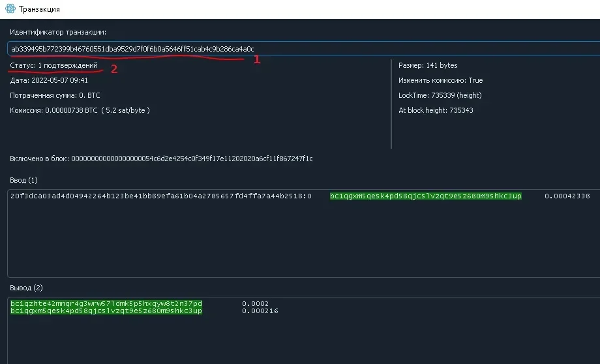The width and height of the screenshot is (600, 364).
Task: Click the Electrum logo in the title bar
Action: [x=10, y=8]
